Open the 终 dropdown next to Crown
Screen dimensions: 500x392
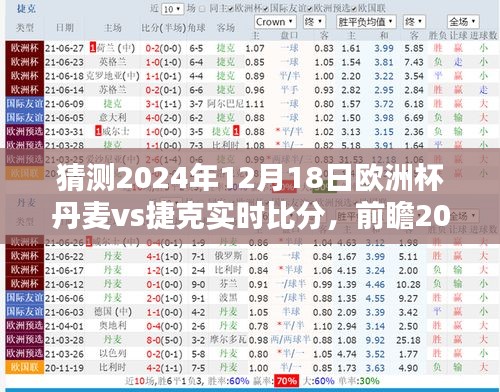[x=314, y=22]
